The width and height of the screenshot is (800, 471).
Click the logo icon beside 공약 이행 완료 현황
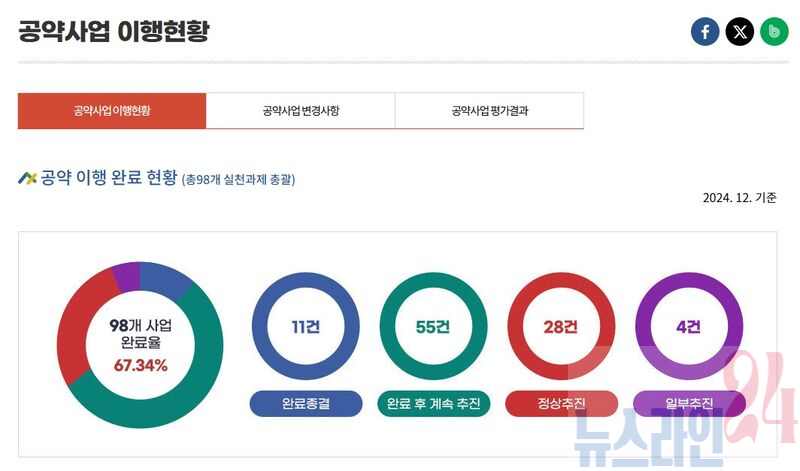click(27, 178)
